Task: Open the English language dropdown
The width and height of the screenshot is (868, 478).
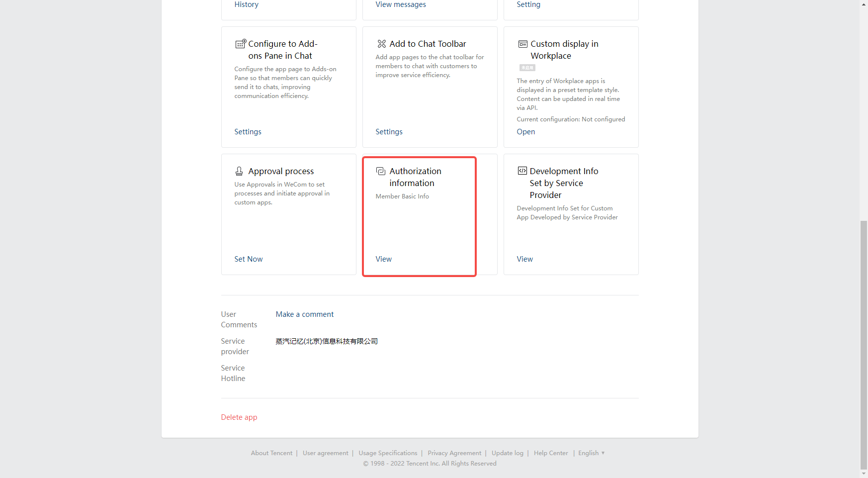Action: pyautogui.click(x=591, y=453)
